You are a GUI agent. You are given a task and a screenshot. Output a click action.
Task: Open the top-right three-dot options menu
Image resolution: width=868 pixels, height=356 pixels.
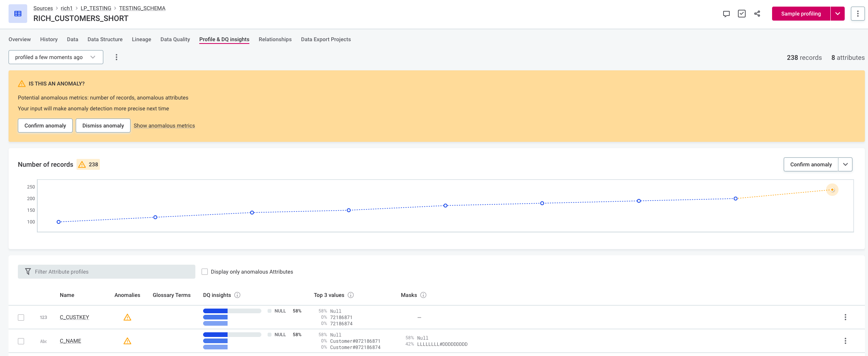(858, 14)
